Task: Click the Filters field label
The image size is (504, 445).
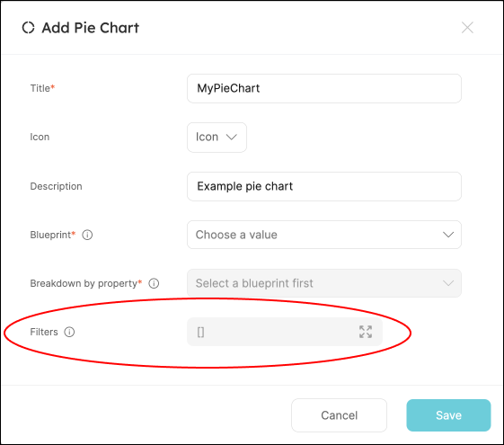Action: coord(44,332)
